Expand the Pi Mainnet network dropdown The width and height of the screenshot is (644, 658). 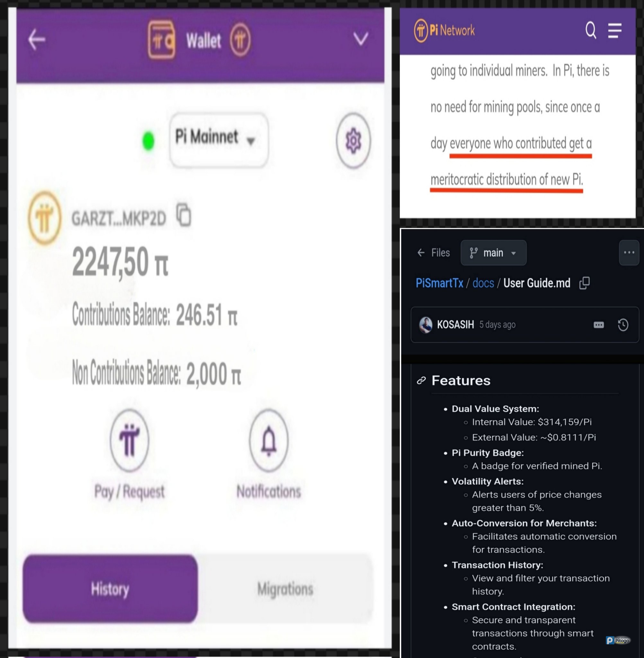(x=219, y=140)
